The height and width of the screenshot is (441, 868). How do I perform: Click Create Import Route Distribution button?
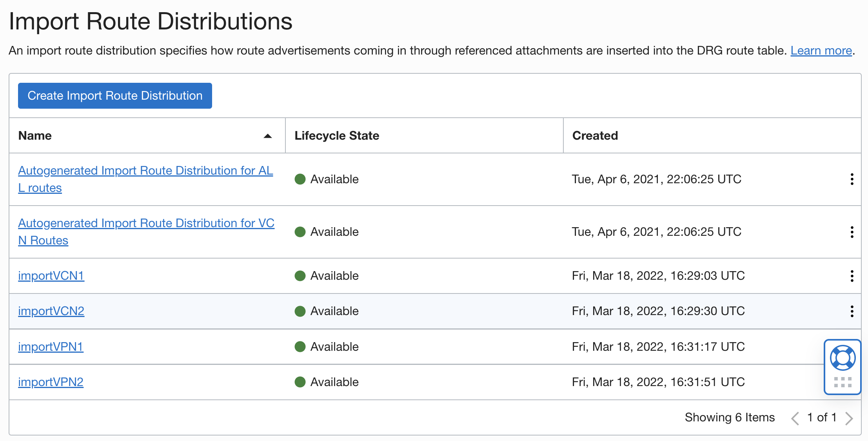point(115,96)
